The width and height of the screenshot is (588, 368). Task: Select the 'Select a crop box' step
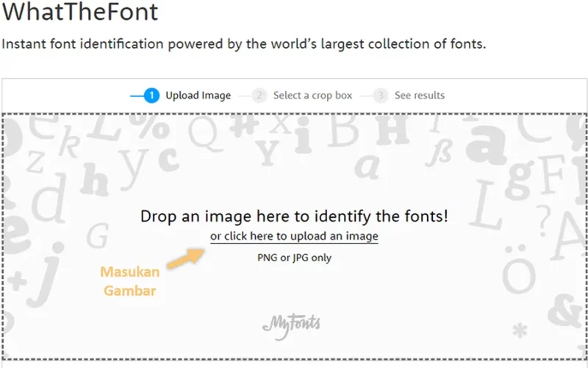pos(312,96)
